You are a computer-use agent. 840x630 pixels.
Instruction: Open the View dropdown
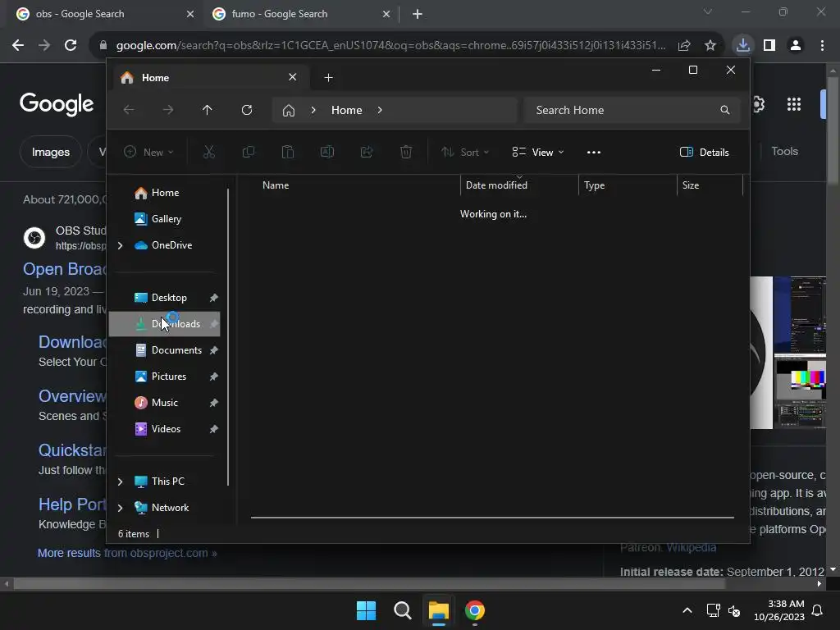click(538, 152)
